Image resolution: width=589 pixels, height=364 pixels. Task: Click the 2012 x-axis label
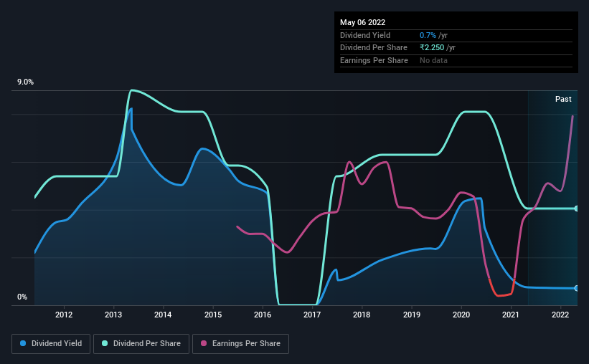click(64, 315)
